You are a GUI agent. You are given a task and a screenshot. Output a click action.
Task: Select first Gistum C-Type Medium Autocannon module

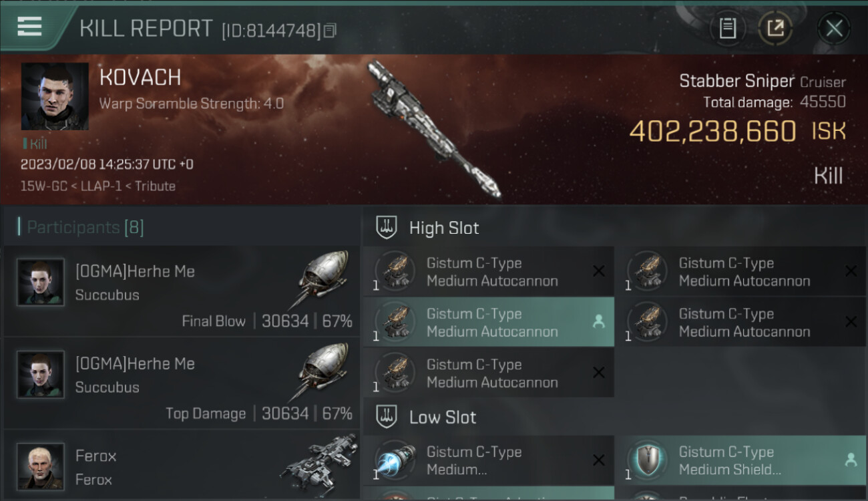[x=488, y=272]
